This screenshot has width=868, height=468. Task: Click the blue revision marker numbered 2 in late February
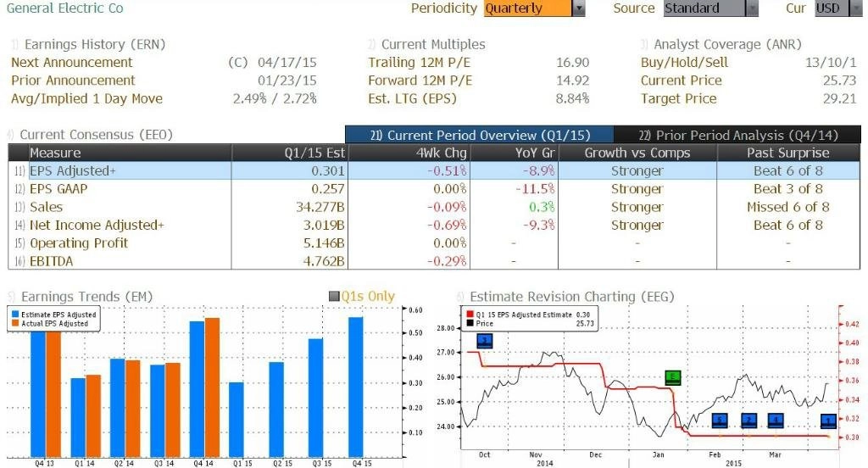click(x=748, y=421)
